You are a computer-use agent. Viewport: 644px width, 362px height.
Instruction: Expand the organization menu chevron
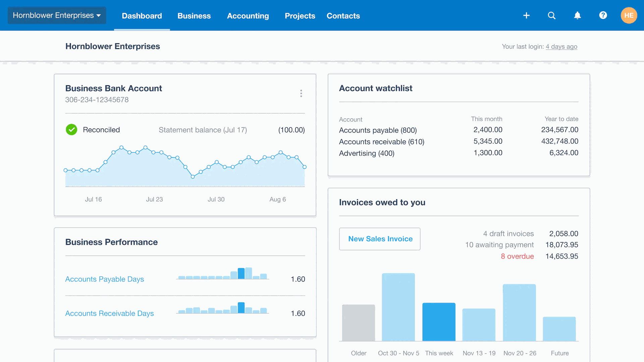click(x=98, y=15)
